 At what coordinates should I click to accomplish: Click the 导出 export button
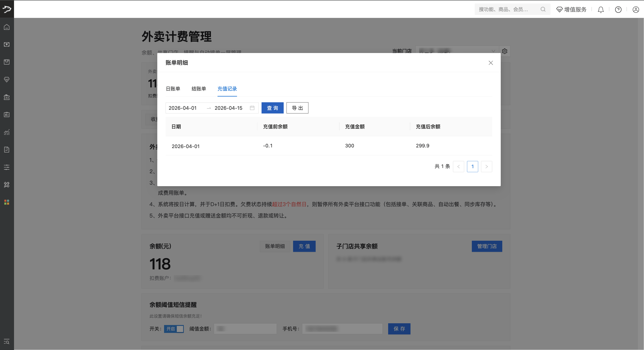[297, 108]
